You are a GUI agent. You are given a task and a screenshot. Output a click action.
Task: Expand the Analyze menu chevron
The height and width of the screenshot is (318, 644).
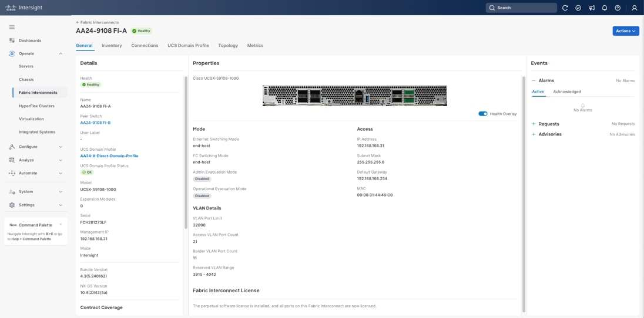click(x=61, y=160)
